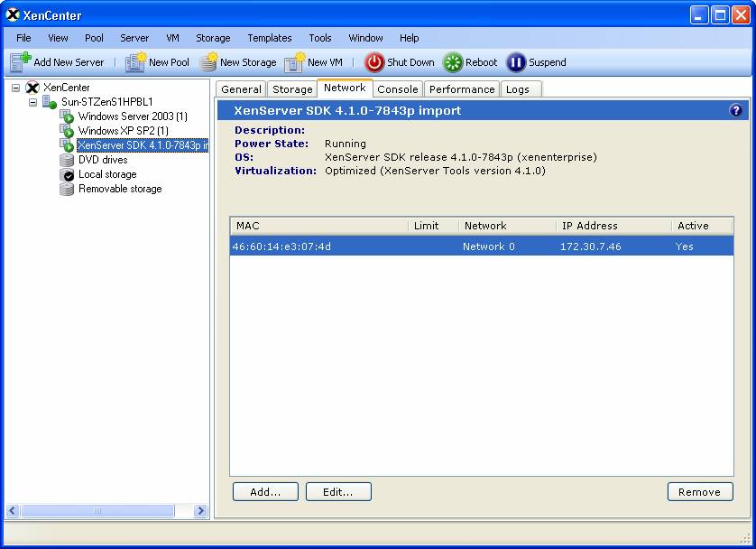Click the blue Suspend pause icon
756x549 pixels.
point(516,62)
